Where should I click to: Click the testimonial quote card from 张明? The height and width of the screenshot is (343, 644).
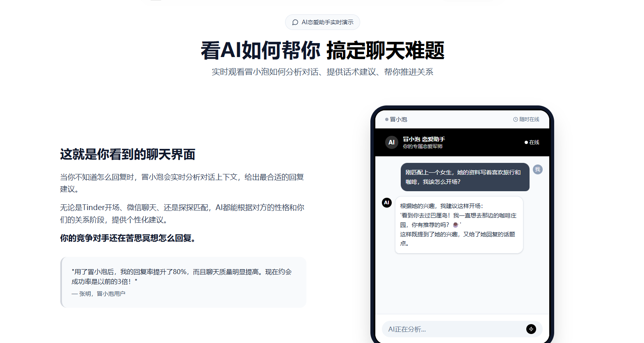(x=183, y=282)
